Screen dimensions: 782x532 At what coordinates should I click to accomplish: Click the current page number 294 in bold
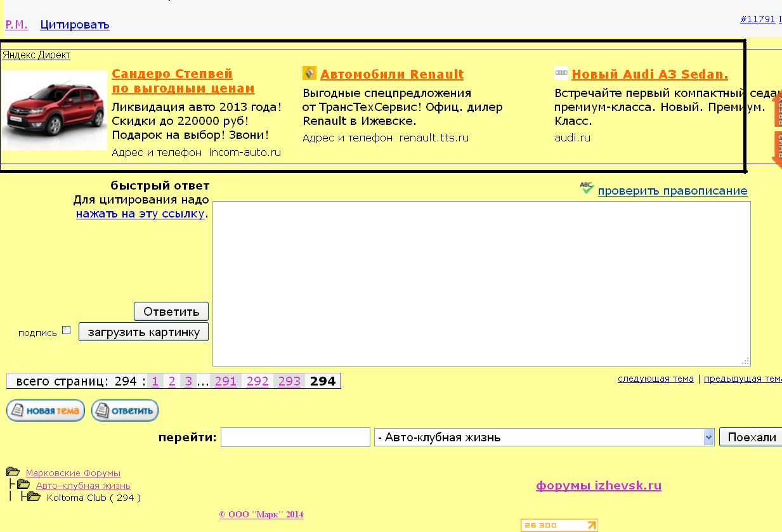[323, 381]
